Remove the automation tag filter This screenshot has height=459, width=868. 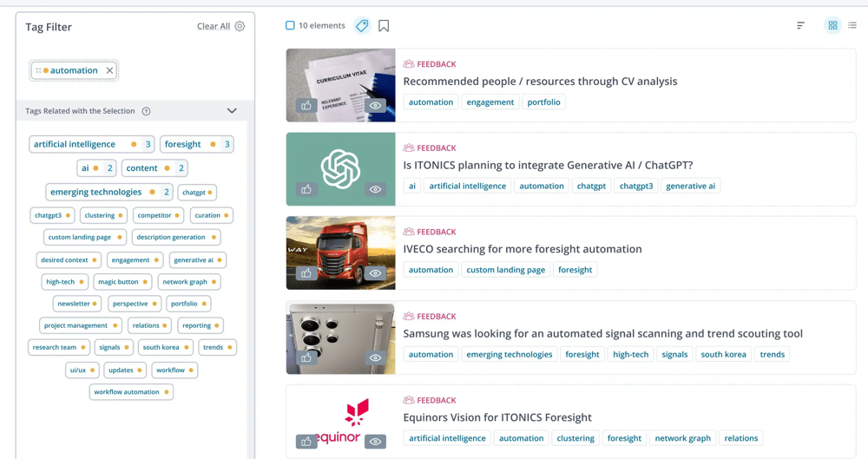click(109, 71)
